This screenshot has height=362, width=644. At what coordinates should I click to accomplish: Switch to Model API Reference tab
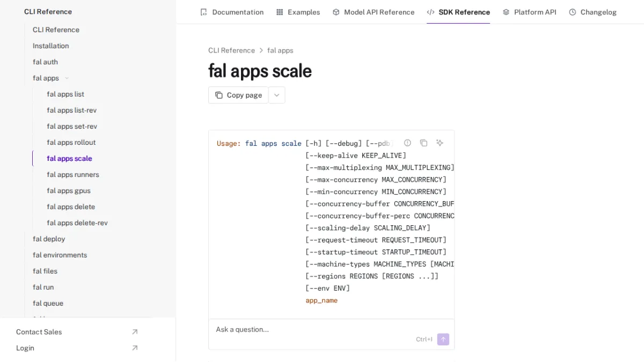click(x=374, y=12)
